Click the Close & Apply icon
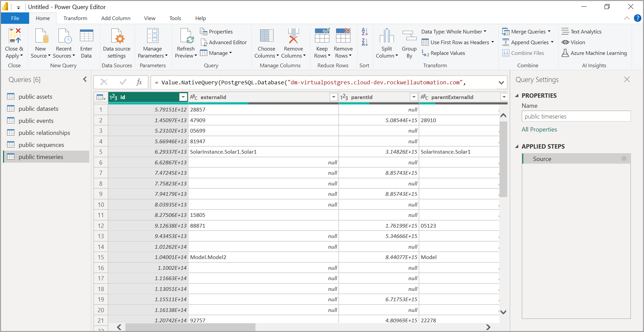This screenshot has width=644, height=332. (x=14, y=36)
